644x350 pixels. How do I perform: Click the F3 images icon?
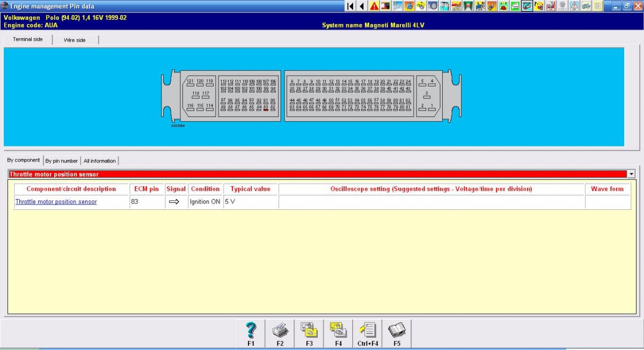309,333
